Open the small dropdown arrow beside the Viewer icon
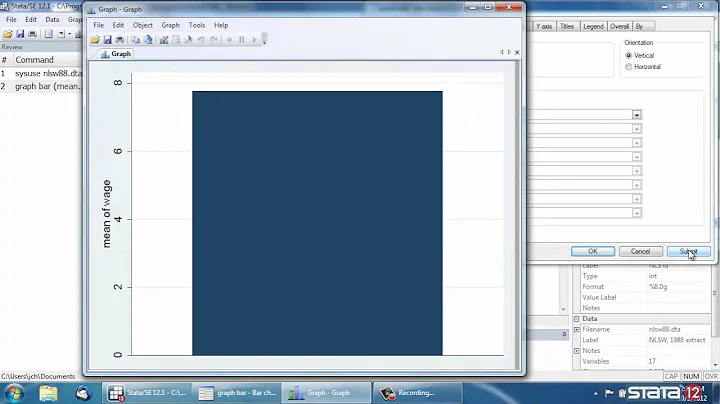 click(69, 34)
